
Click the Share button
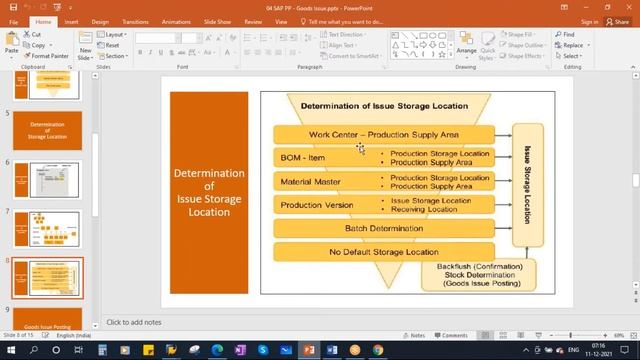618,22
